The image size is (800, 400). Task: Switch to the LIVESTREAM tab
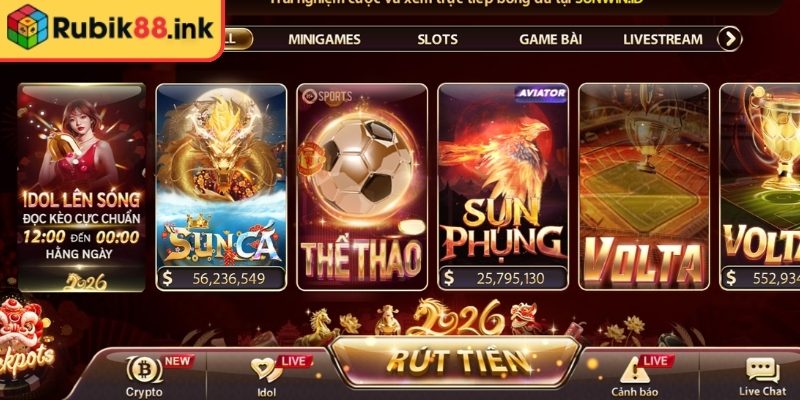coord(663,39)
